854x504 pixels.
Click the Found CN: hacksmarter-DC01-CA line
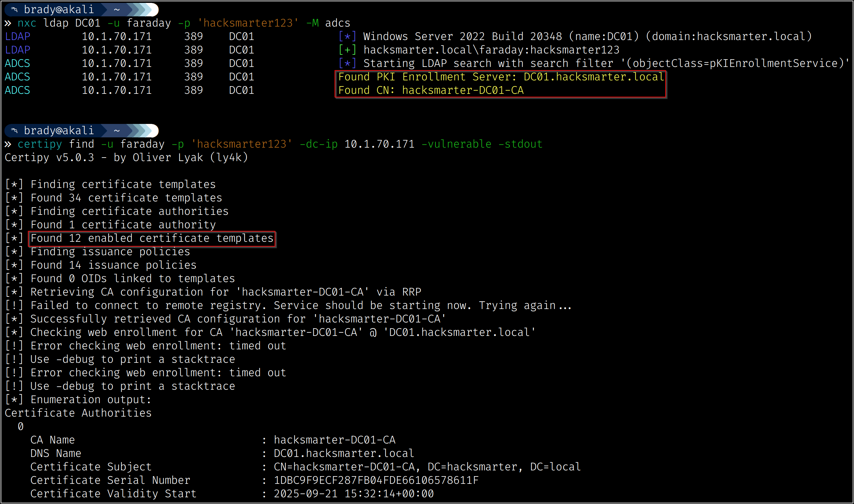coord(431,90)
